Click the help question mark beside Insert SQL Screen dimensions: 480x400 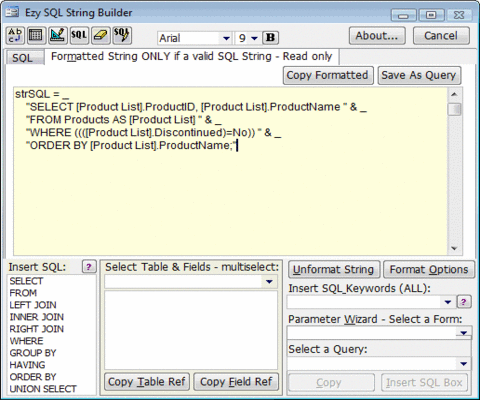89,267
